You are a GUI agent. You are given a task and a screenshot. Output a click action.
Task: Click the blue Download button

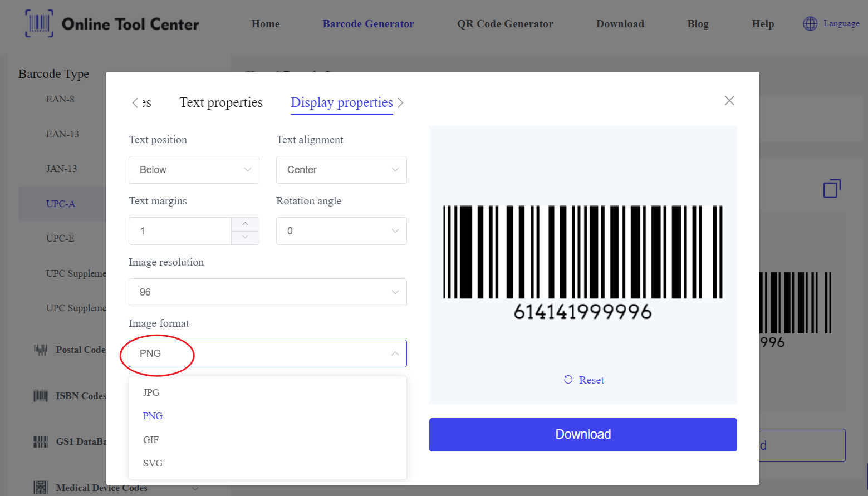(583, 435)
